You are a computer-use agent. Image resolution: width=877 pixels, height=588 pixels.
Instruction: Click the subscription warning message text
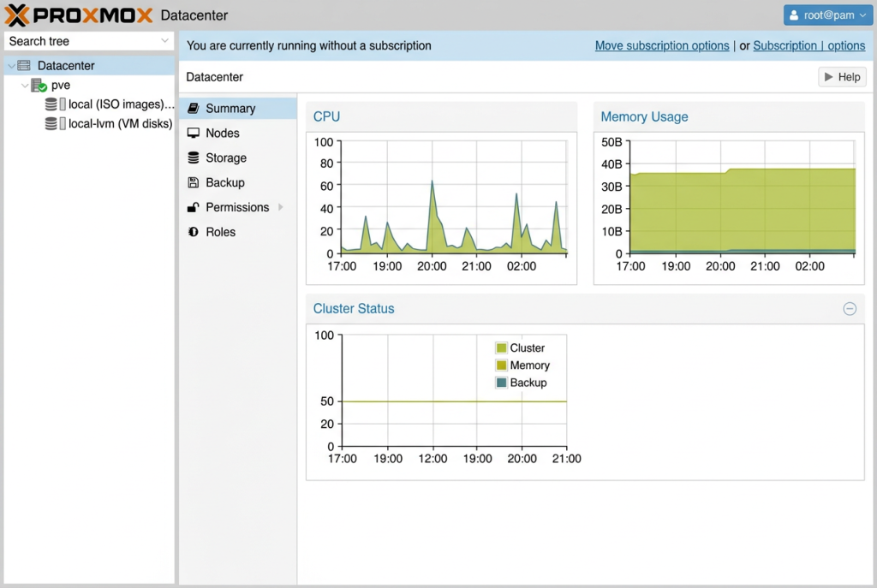point(308,46)
